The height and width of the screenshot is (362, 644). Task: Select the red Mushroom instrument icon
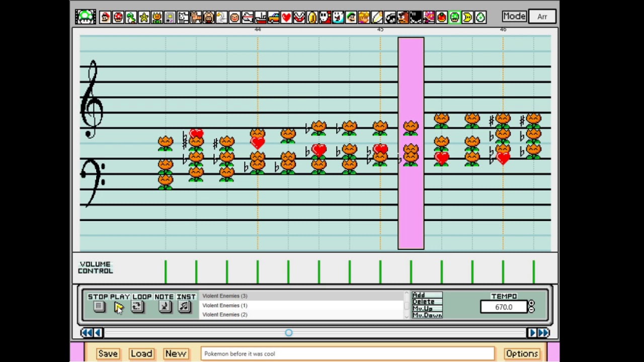[118, 17]
